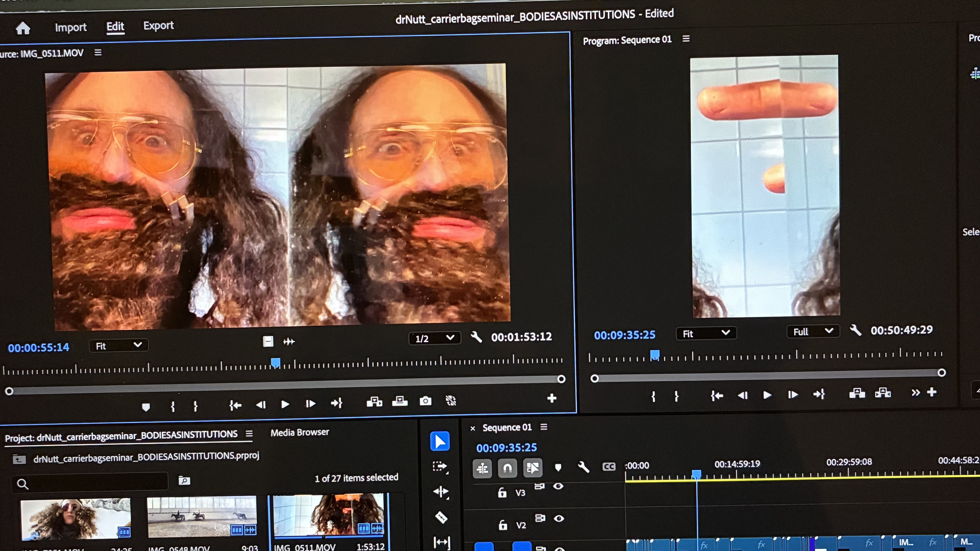Screen dimensions: 980x551
Task: Click Source monitor Insert button
Action: point(374,402)
